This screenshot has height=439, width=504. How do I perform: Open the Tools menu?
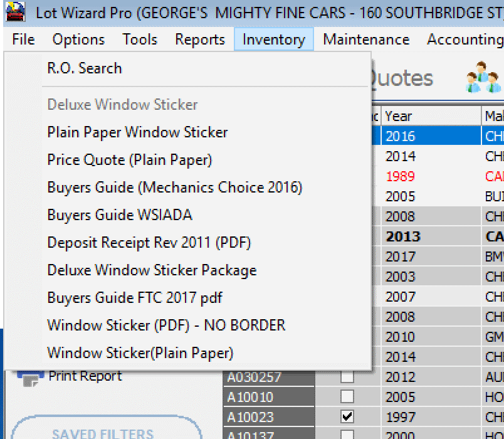(139, 39)
